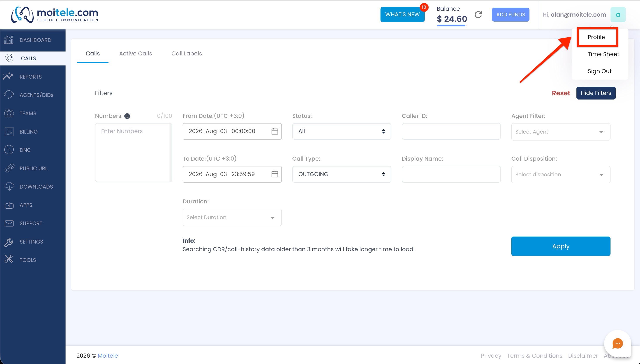Screen dimensions: 640x364
Task: Switch to the Active Calls tab
Action: click(x=135, y=53)
